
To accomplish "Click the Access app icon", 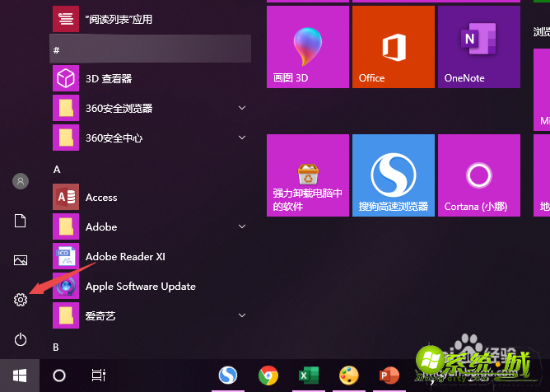I will pyautogui.click(x=66, y=197).
